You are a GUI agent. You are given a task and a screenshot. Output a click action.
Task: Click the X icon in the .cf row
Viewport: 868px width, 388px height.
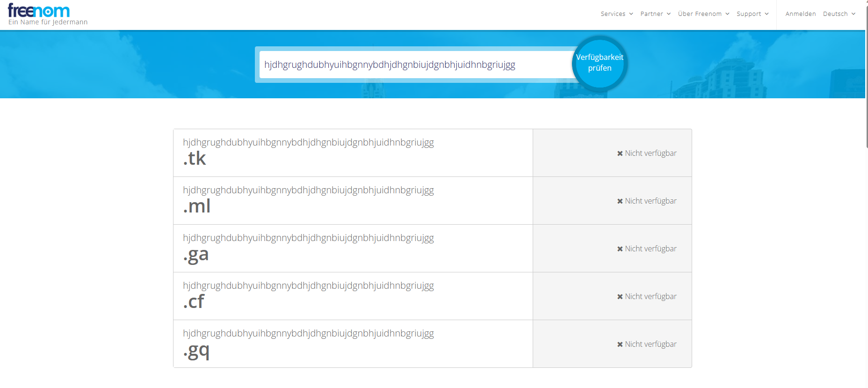click(x=620, y=297)
